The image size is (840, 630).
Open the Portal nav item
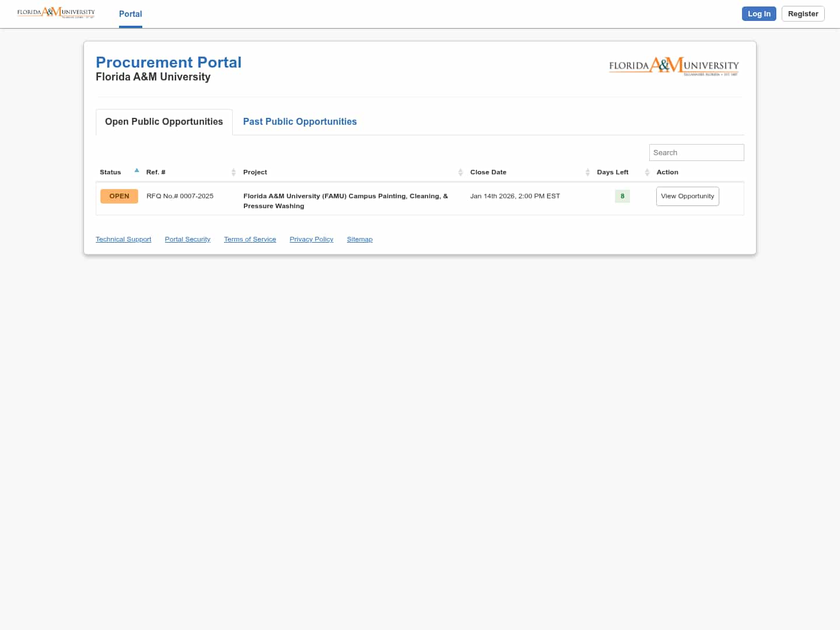131,14
